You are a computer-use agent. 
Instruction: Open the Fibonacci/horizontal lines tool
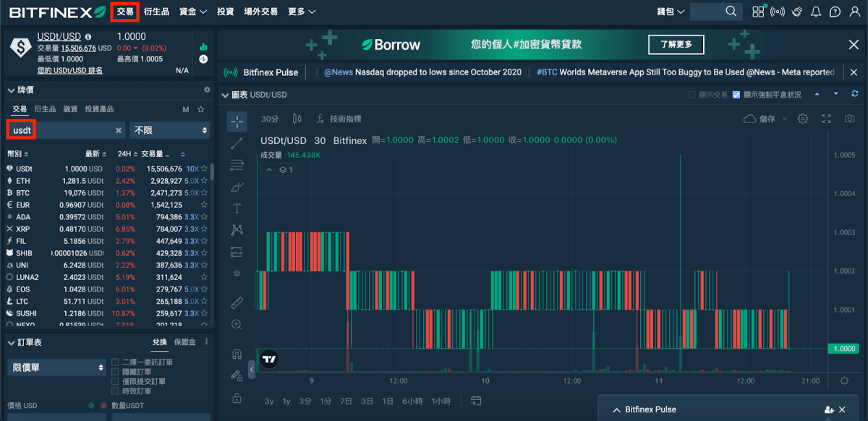237,165
